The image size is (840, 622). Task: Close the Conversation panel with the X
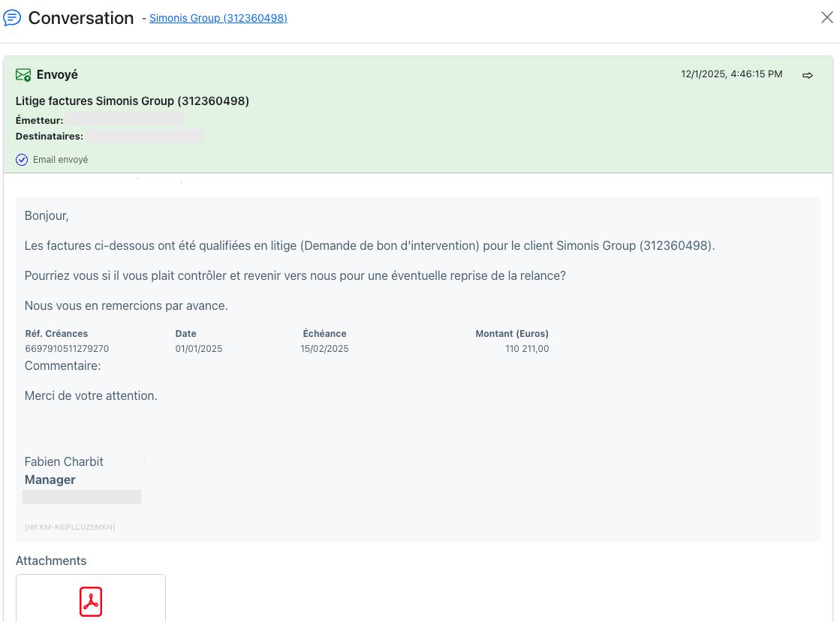[x=826, y=18]
